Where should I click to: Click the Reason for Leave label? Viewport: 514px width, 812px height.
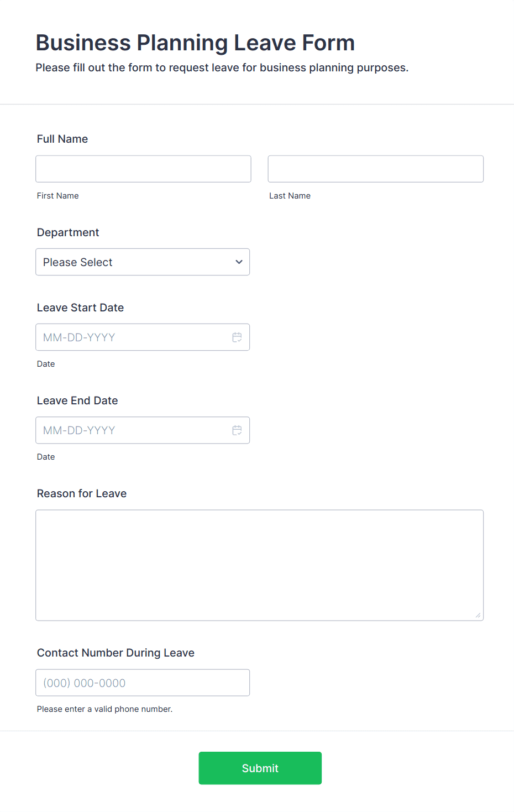coord(82,493)
